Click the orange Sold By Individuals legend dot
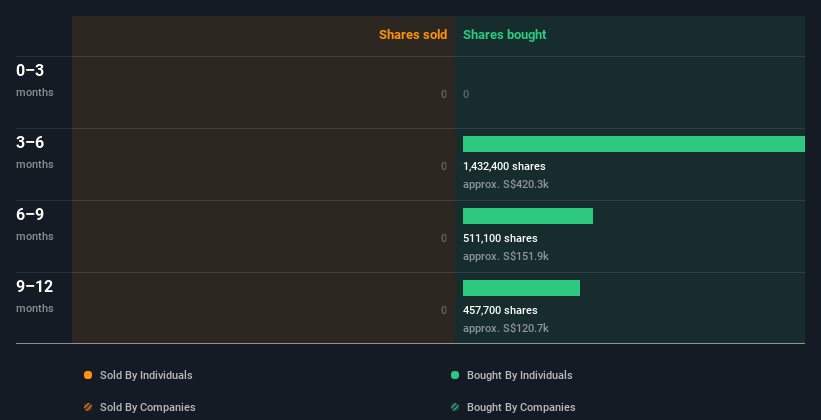The image size is (821, 420). point(88,375)
